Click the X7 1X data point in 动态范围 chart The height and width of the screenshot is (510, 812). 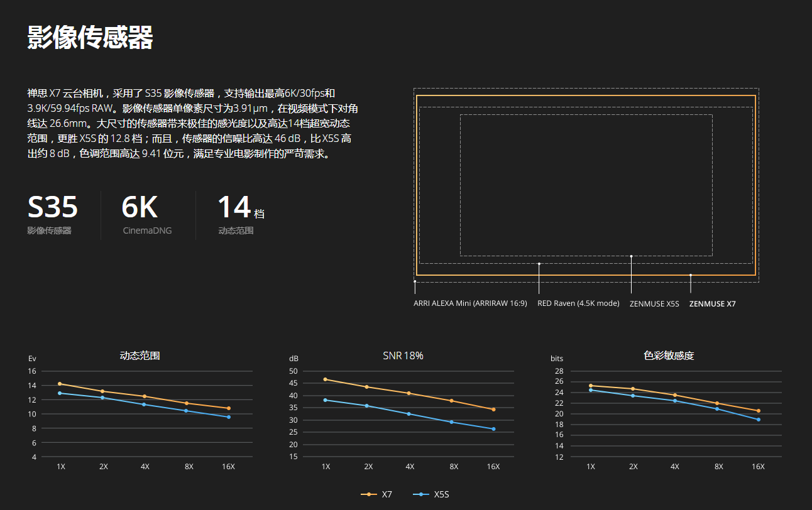pos(60,384)
